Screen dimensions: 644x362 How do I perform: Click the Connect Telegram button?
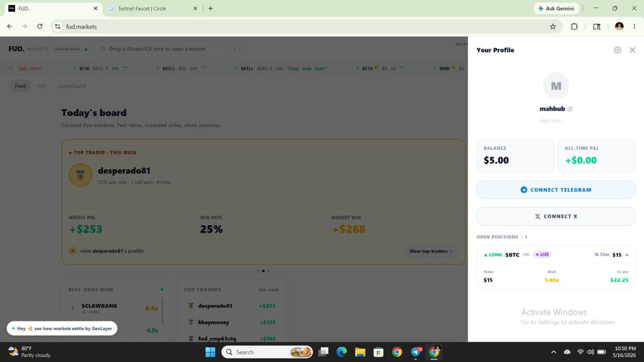click(x=556, y=190)
